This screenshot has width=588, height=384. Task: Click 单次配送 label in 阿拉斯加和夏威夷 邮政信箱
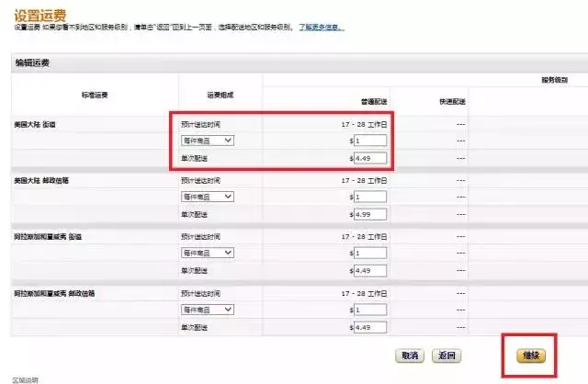pos(194,327)
